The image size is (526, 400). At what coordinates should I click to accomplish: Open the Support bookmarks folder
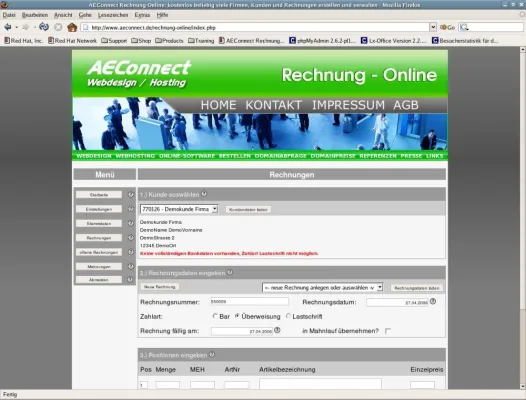(x=114, y=41)
